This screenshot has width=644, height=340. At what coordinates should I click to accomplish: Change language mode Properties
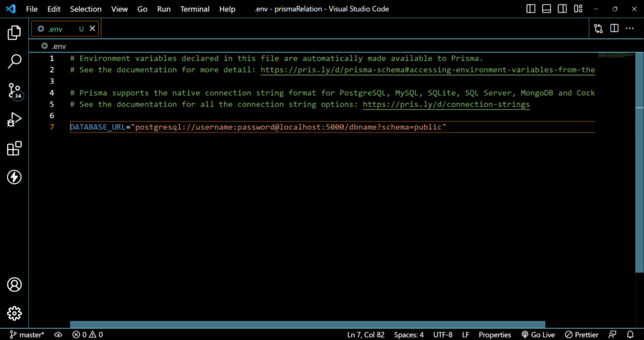click(495, 335)
